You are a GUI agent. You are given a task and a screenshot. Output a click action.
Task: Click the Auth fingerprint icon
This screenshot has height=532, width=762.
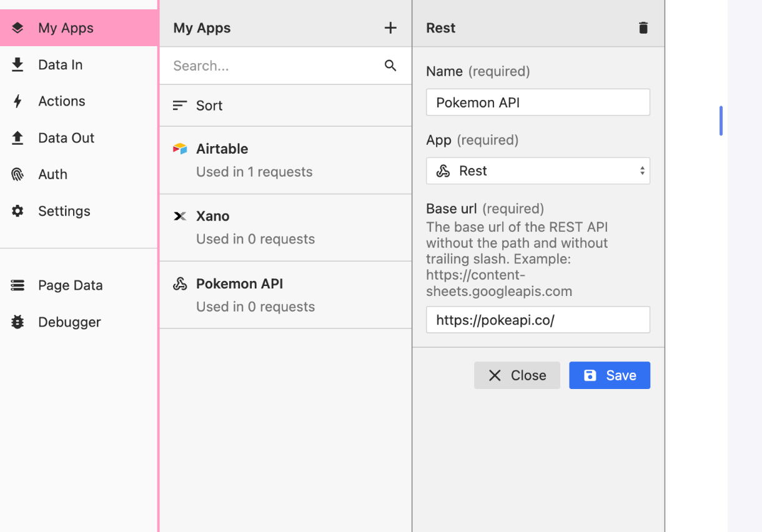pyautogui.click(x=17, y=175)
